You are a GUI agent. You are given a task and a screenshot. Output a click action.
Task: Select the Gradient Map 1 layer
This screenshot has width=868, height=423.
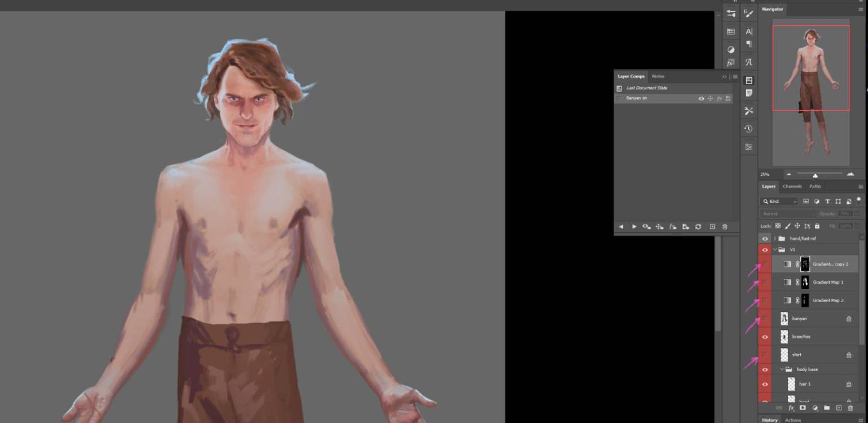click(828, 282)
